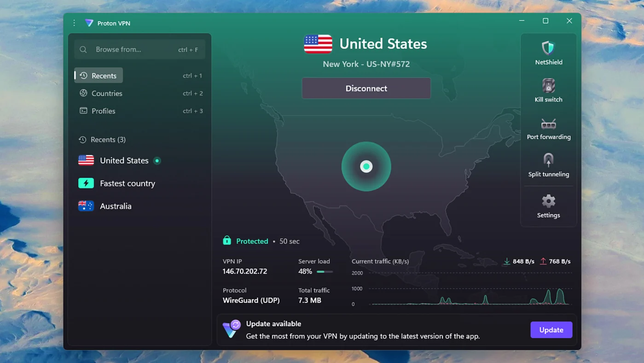This screenshot has width=644, height=363.
Task: Open the Settings gear icon
Action: point(548,201)
